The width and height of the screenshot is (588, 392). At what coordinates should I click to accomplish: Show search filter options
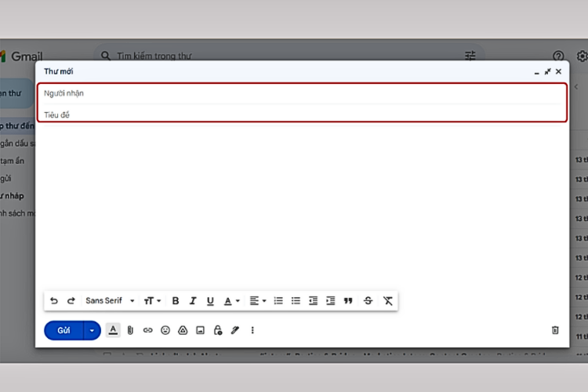point(470,56)
